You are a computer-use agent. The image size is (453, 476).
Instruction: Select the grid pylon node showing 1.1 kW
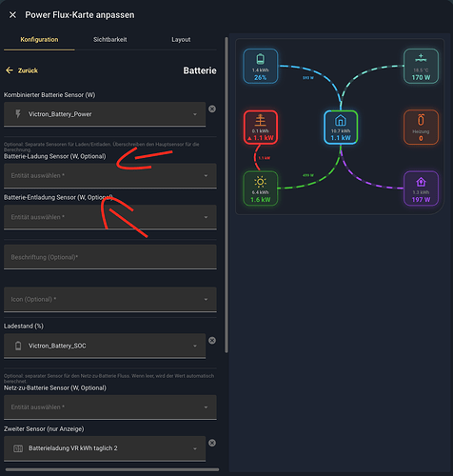pyautogui.click(x=261, y=128)
